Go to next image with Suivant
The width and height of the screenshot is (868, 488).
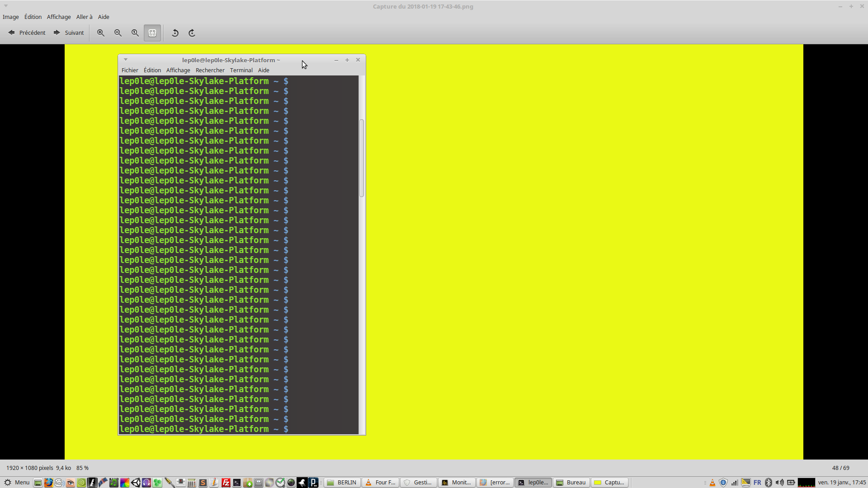tap(69, 33)
